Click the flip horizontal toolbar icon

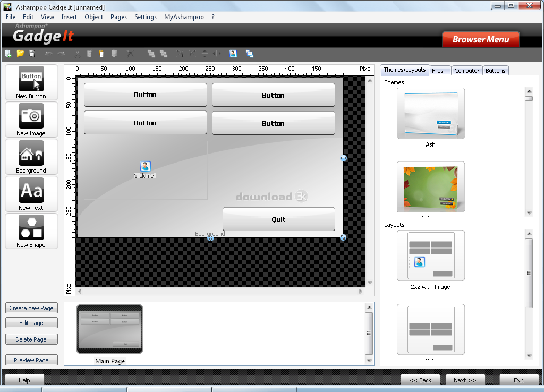[217, 54]
